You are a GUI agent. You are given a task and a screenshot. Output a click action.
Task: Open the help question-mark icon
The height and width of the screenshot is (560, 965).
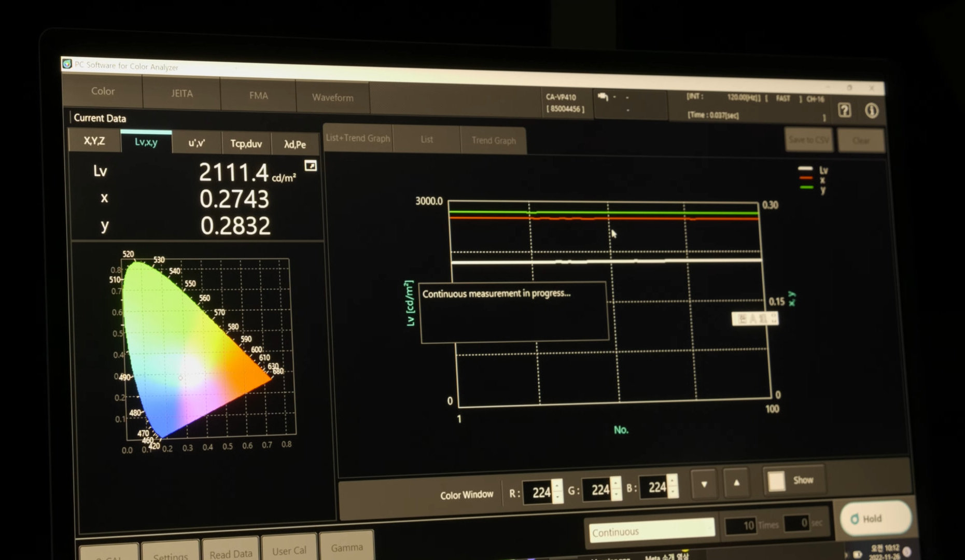[x=844, y=110]
